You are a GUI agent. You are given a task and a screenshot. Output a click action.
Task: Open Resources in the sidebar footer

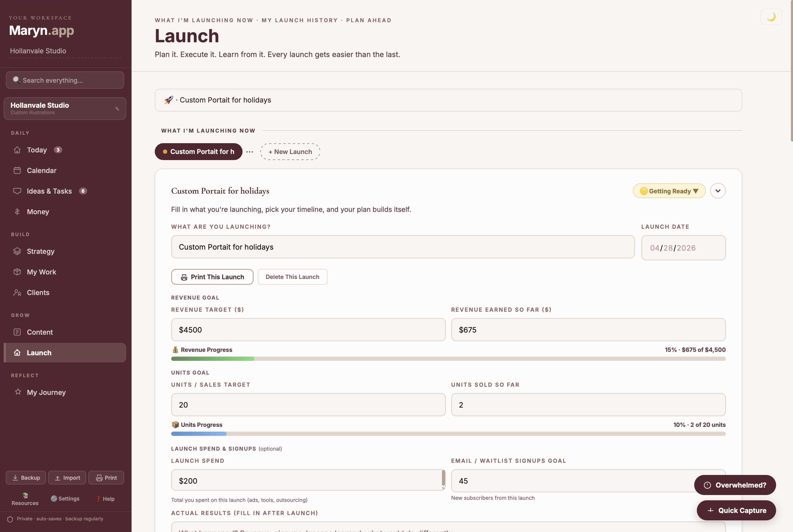[x=24, y=499]
